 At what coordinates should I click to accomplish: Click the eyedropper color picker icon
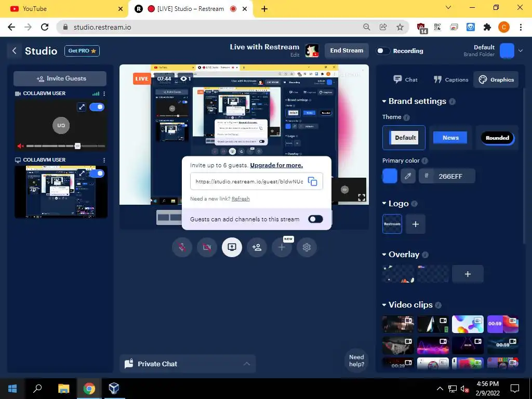pyautogui.click(x=408, y=176)
